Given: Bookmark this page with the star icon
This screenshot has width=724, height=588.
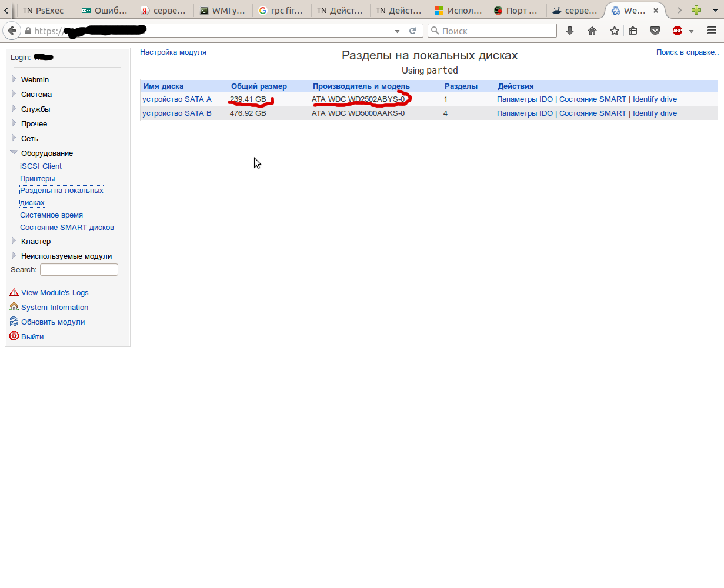Looking at the screenshot, I should pos(615,31).
